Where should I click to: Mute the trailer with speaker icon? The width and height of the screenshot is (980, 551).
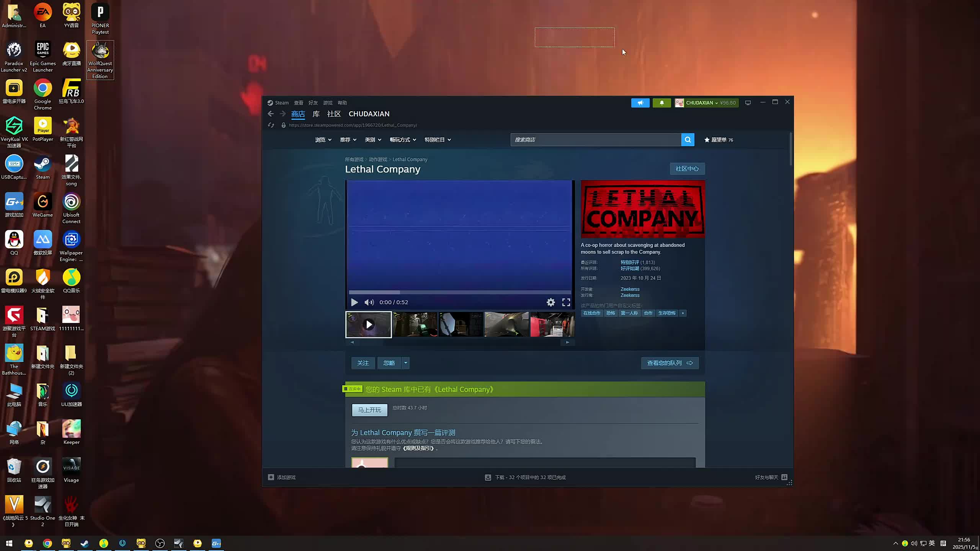369,302
